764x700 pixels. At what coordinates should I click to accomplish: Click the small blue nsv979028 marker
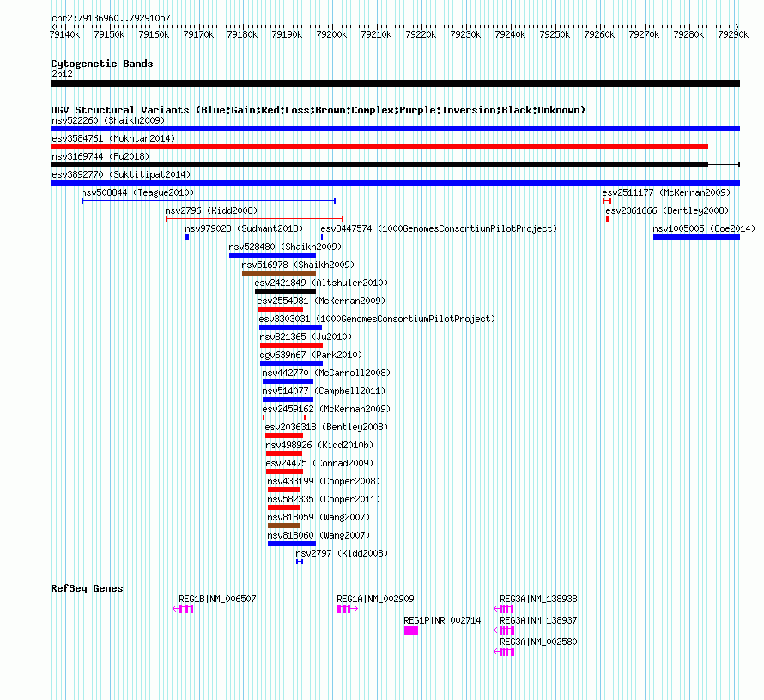point(187,237)
